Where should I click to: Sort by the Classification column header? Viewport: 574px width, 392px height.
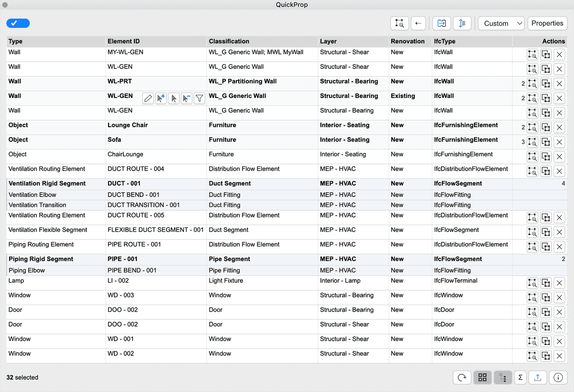pyautogui.click(x=229, y=42)
